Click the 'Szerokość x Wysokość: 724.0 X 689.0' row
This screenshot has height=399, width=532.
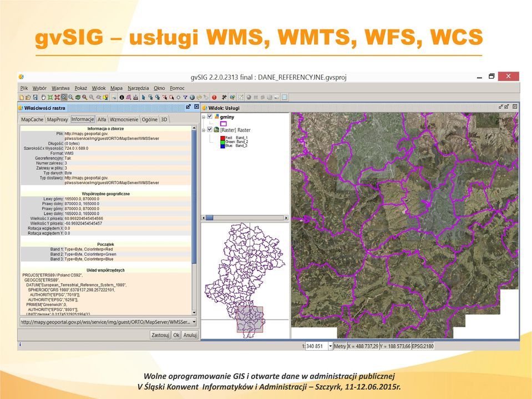[105, 148]
